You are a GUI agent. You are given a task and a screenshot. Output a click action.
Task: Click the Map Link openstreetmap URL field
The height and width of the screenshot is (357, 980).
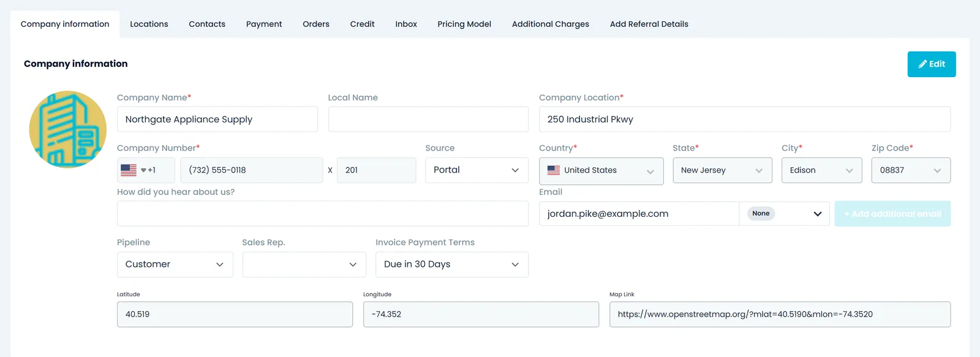[780, 314]
